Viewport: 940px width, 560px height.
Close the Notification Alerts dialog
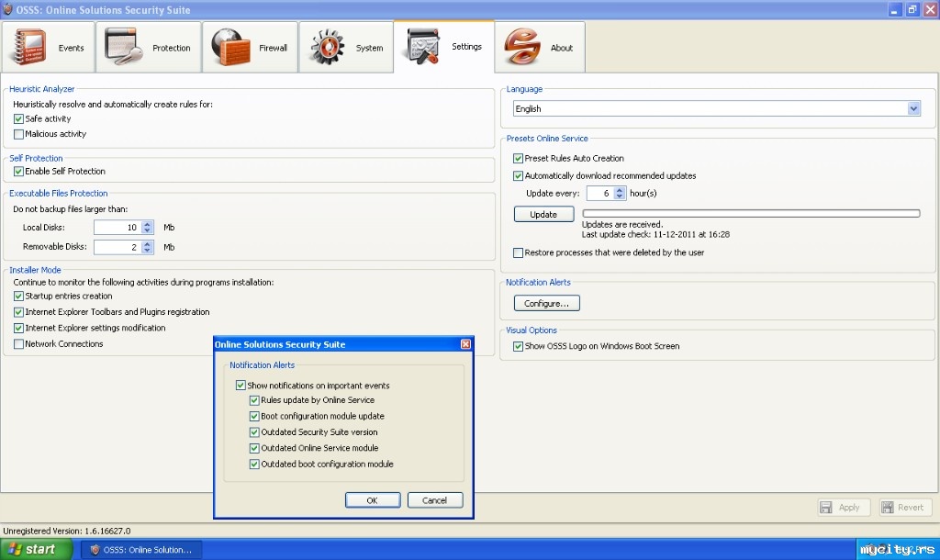[x=465, y=344]
